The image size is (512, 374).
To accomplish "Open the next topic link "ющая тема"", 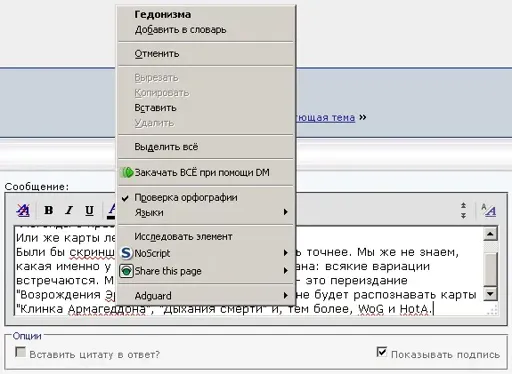I will click(326, 117).
